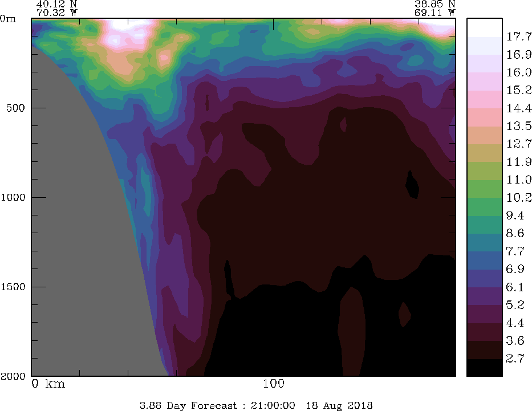
Task: Choose the colorbar band between 3.6 and 4.4
Action: (x=484, y=332)
